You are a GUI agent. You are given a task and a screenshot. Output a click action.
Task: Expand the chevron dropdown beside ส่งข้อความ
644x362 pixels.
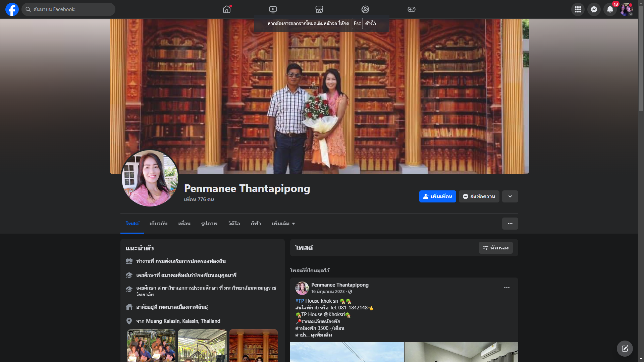510,196
